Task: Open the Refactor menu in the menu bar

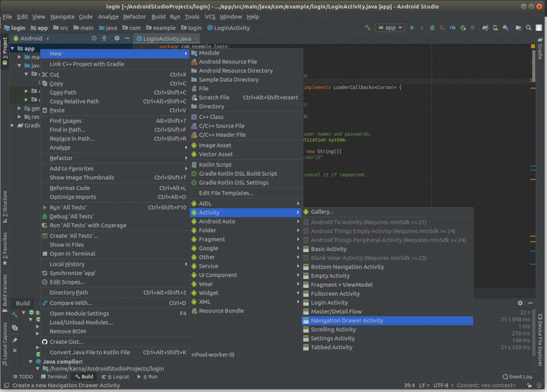Action: point(134,17)
